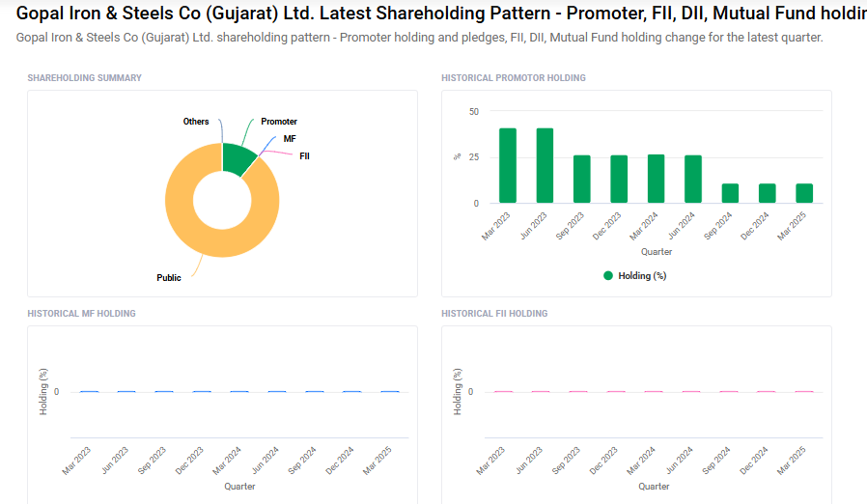This screenshot has height=504, width=867.
Task: Click the 50 tick on promoter chart axis
Action: (474, 111)
